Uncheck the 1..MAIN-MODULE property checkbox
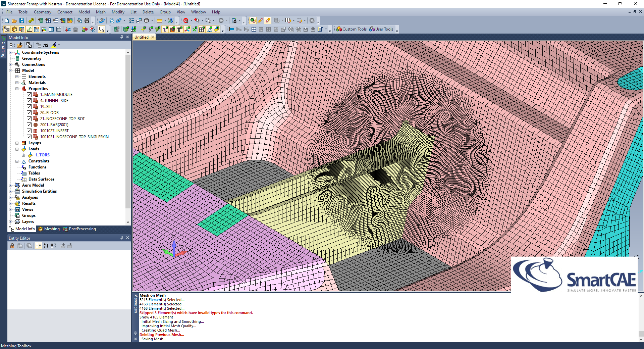 pos(29,95)
